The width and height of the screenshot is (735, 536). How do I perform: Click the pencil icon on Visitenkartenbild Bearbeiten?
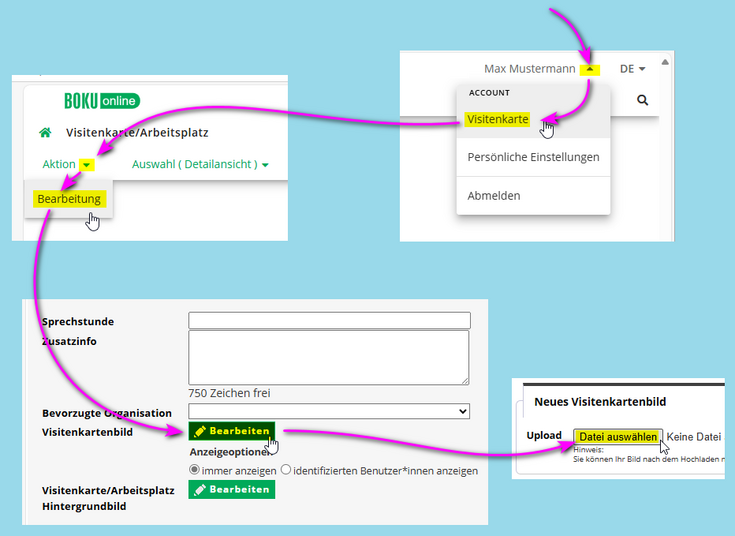(200, 431)
